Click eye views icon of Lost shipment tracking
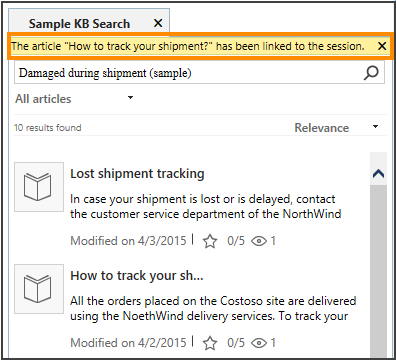The image size is (396, 360). tap(259, 241)
